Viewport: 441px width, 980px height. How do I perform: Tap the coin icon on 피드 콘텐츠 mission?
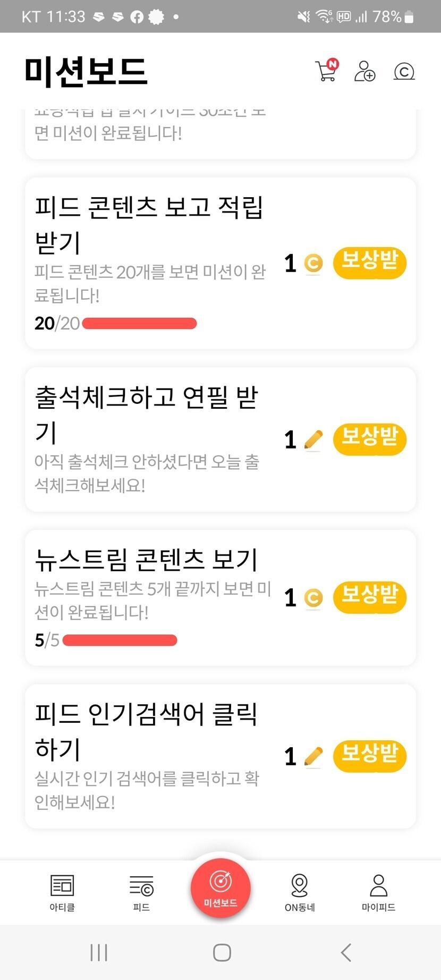pyautogui.click(x=313, y=263)
